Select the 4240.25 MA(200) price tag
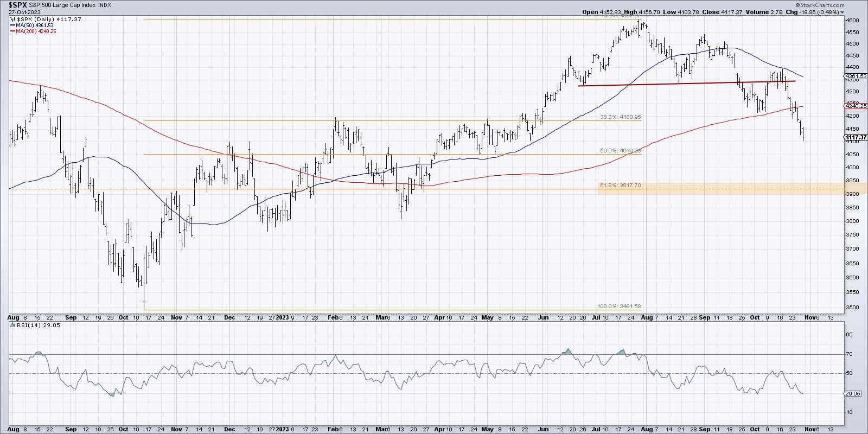This screenshot has height=434, width=868. point(856,106)
